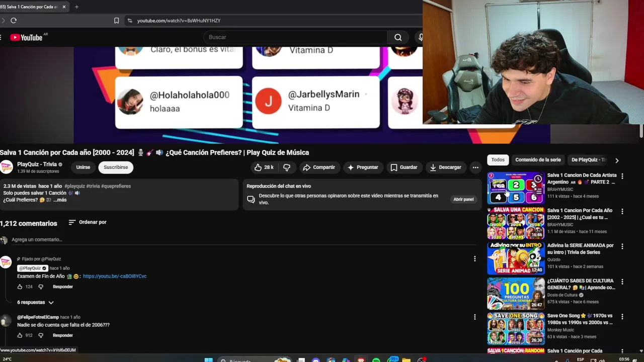The height and width of the screenshot is (362, 644).
Task: Click Abrir panel for chat replay
Action: coord(463,200)
